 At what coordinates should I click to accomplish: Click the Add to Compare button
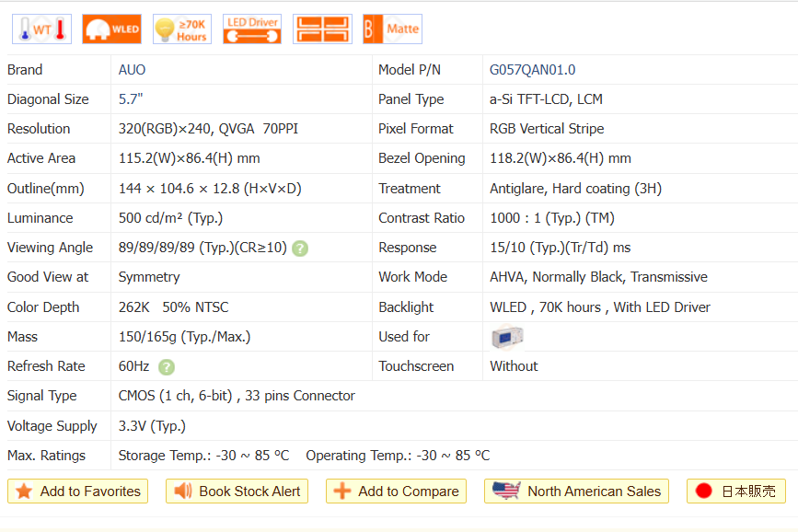(x=397, y=492)
